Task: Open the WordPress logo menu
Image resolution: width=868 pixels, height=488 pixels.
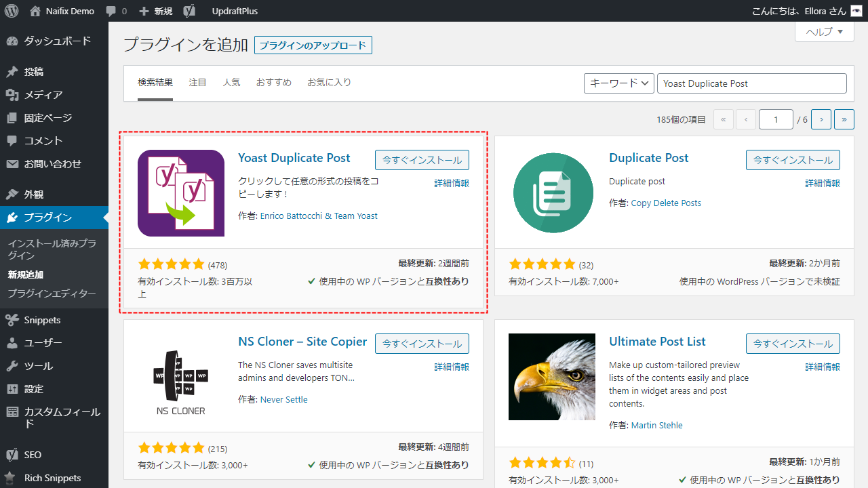Action: click(12, 11)
